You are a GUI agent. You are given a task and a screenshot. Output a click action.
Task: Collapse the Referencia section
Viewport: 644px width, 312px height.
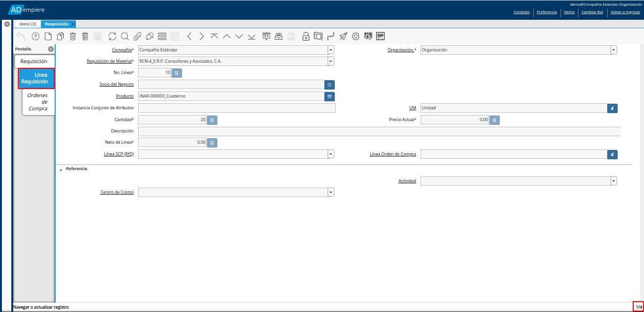[60, 169]
